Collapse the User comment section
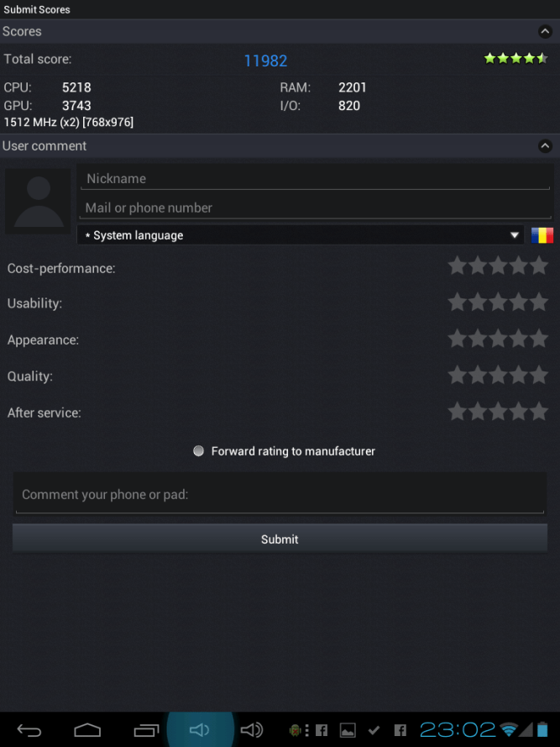This screenshot has width=560, height=747. click(x=545, y=145)
